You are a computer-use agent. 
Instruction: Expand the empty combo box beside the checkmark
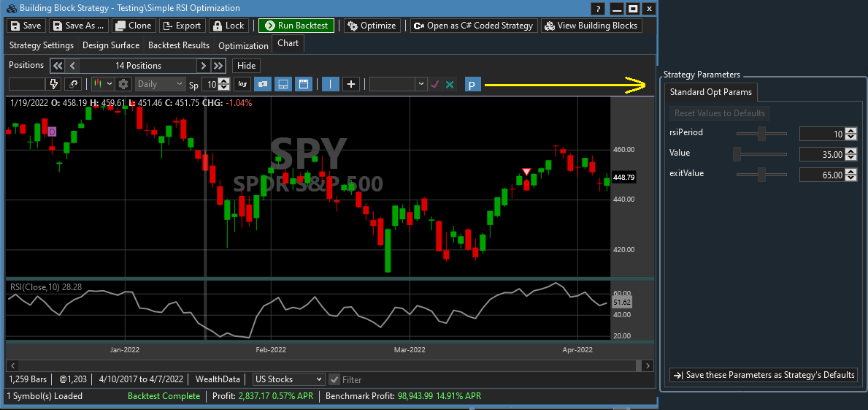420,84
